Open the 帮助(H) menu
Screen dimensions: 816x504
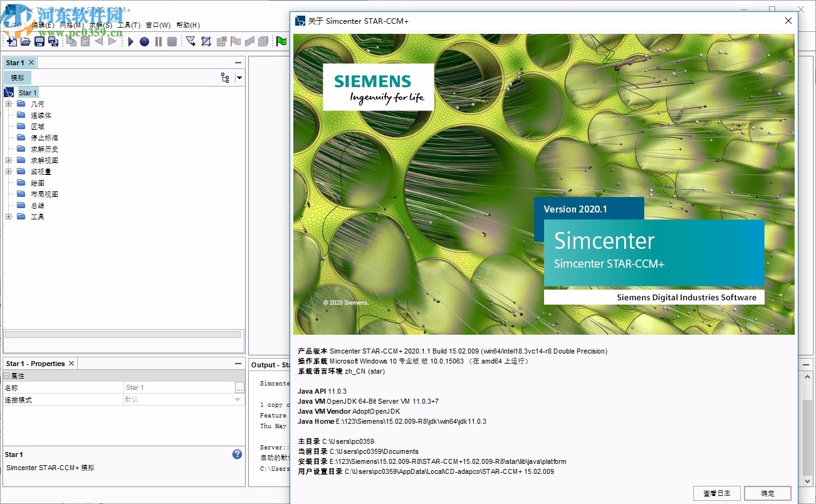click(x=188, y=25)
